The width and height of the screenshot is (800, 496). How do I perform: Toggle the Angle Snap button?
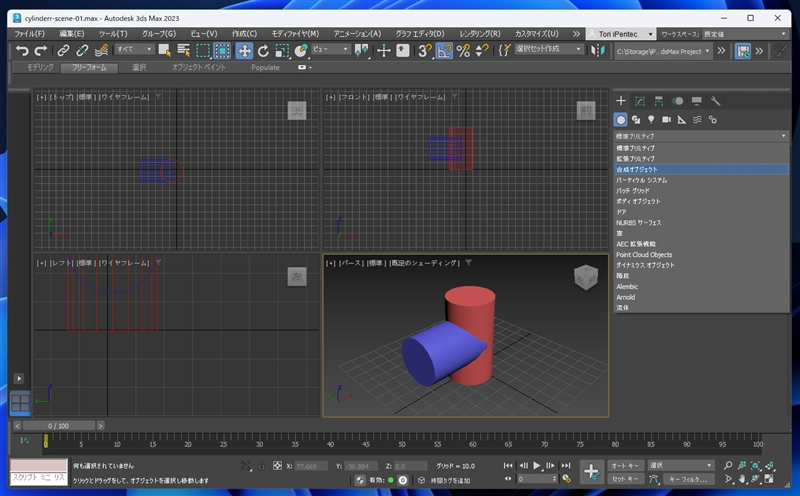point(444,51)
